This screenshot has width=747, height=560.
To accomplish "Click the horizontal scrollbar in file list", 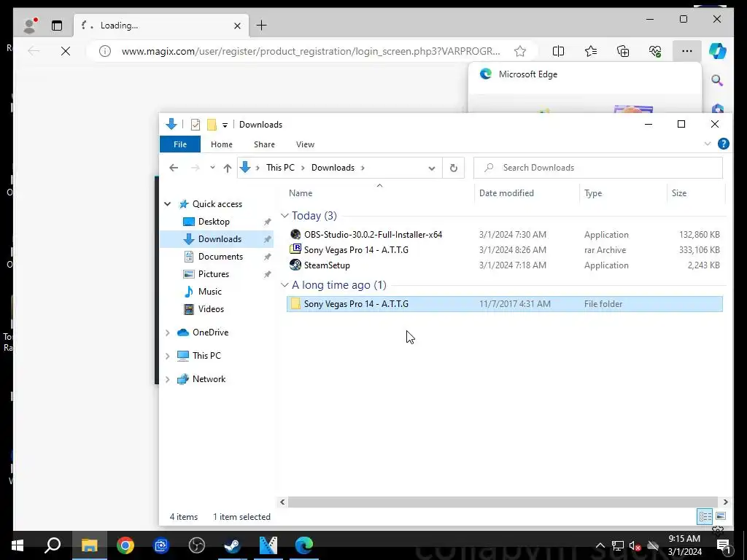I will tap(503, 502).
